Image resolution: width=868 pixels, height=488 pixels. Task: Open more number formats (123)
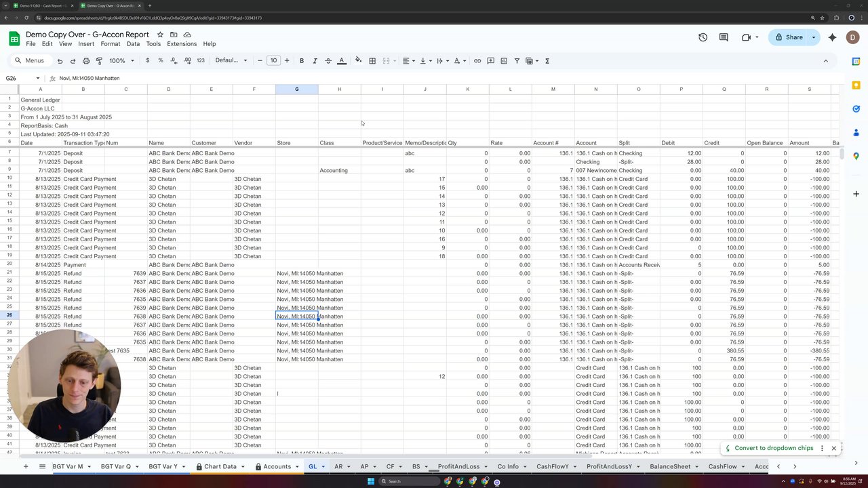[201, 61]
